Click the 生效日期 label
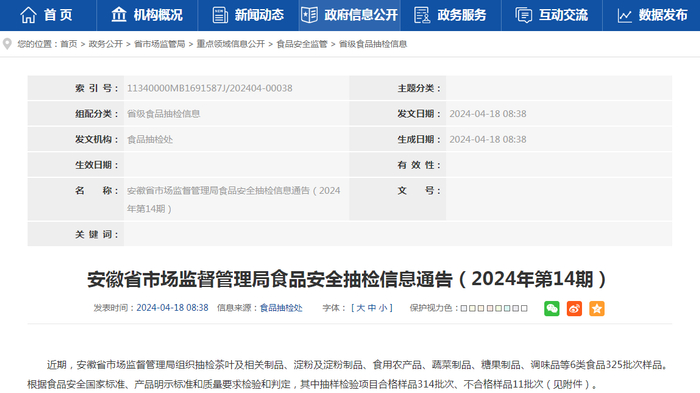The image size is (700, 393). (x=96, y=165)
